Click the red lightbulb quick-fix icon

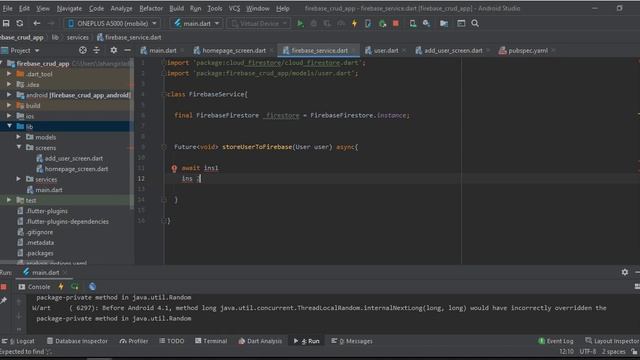174,168
